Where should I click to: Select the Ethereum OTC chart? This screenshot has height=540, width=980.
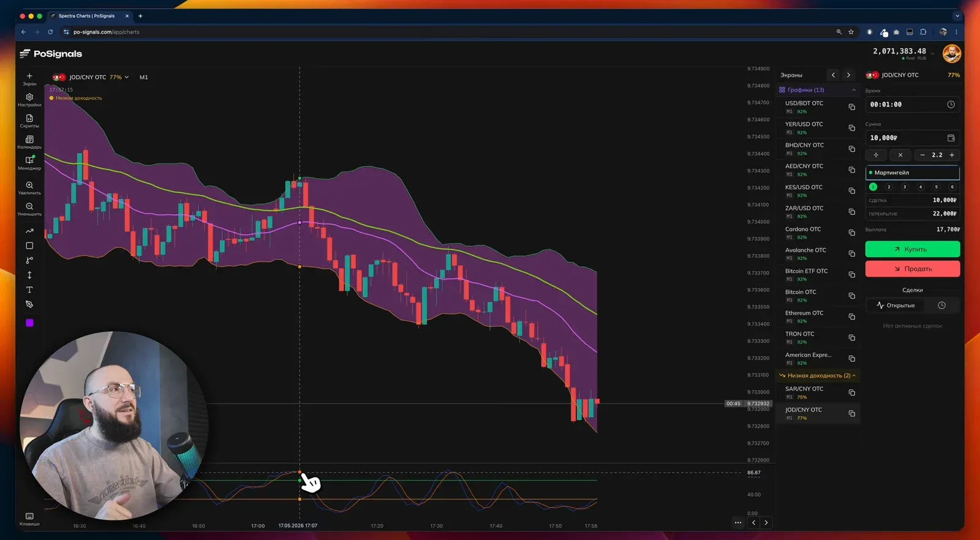[818, 317]
